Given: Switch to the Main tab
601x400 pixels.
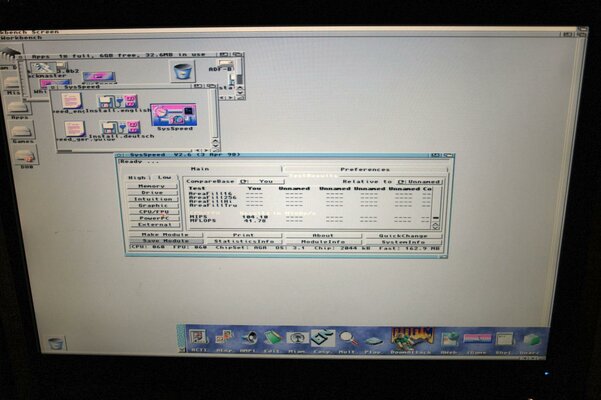Looking at the screenshot, I should (x=202, y=169).
